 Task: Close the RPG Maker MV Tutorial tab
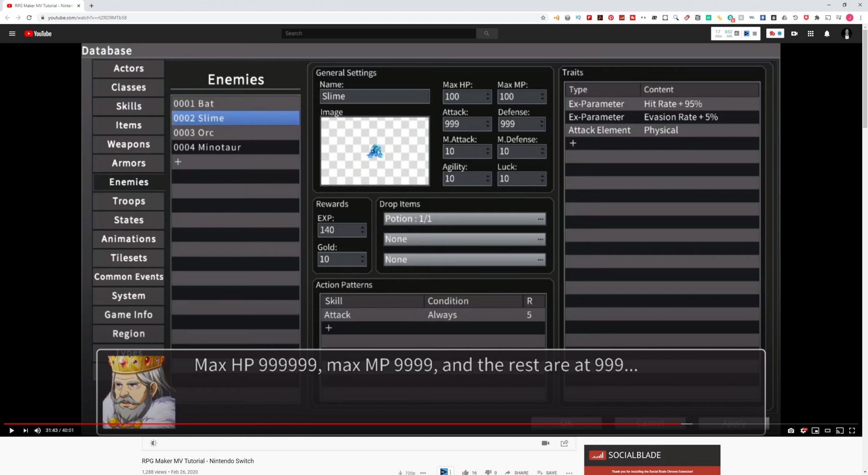pyautogui.click(x=79, y=6)
